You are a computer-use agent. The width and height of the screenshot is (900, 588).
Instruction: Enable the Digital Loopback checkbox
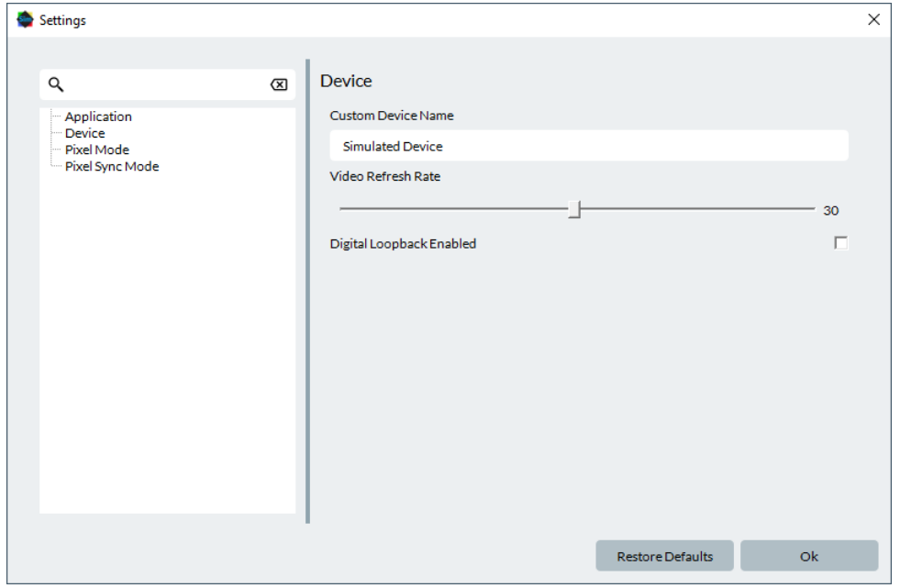840,243
